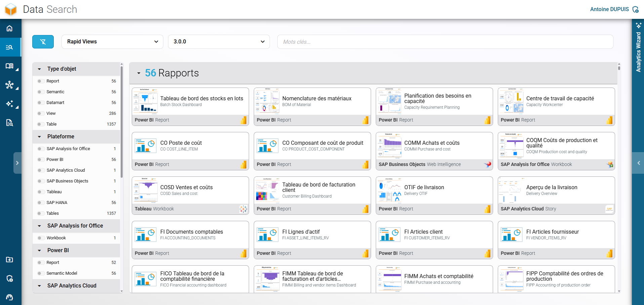This screenshot has width=644, height=305.
Task: Toggle the SAP Analysis for Office platform filter
Action: pos(41,149)
